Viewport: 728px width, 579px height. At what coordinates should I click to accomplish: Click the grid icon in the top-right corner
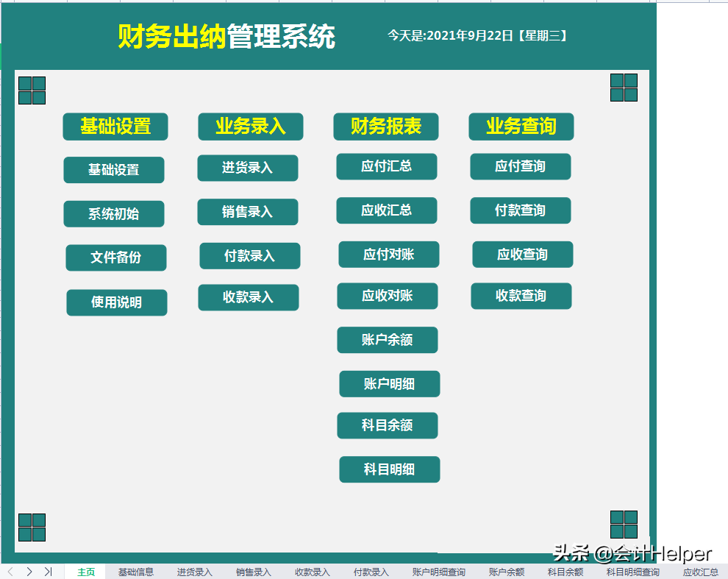coord(624,87)
